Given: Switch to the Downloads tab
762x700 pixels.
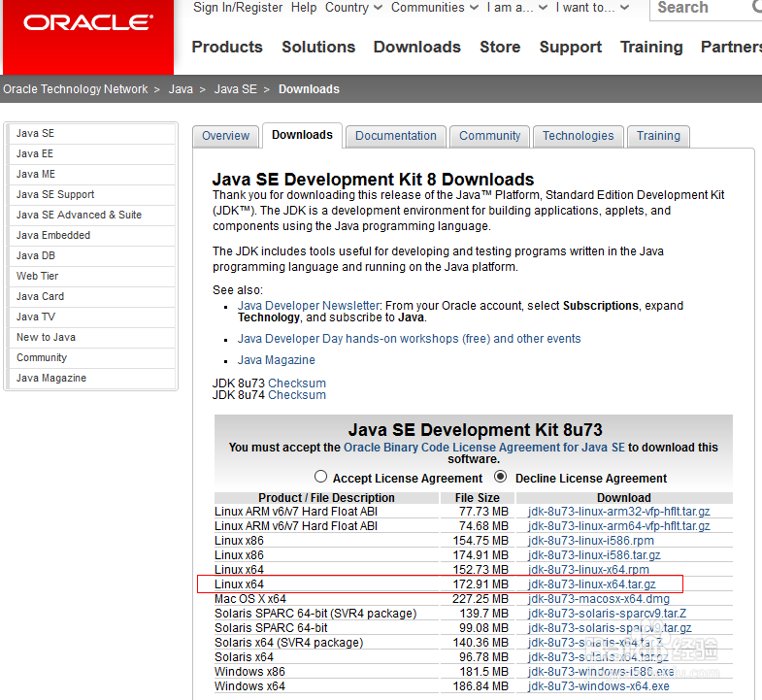Looking at the screenshot, I should 302,135.
